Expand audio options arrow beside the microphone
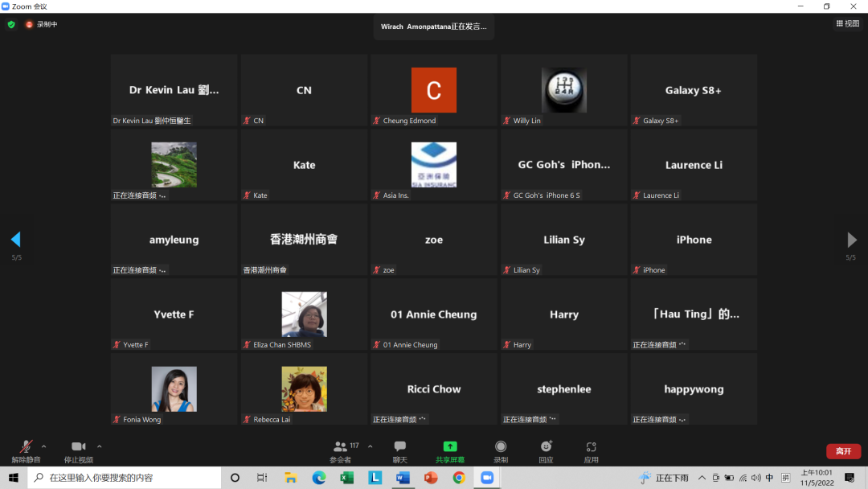This screenshot has height=489, width=868. (43, 446)
